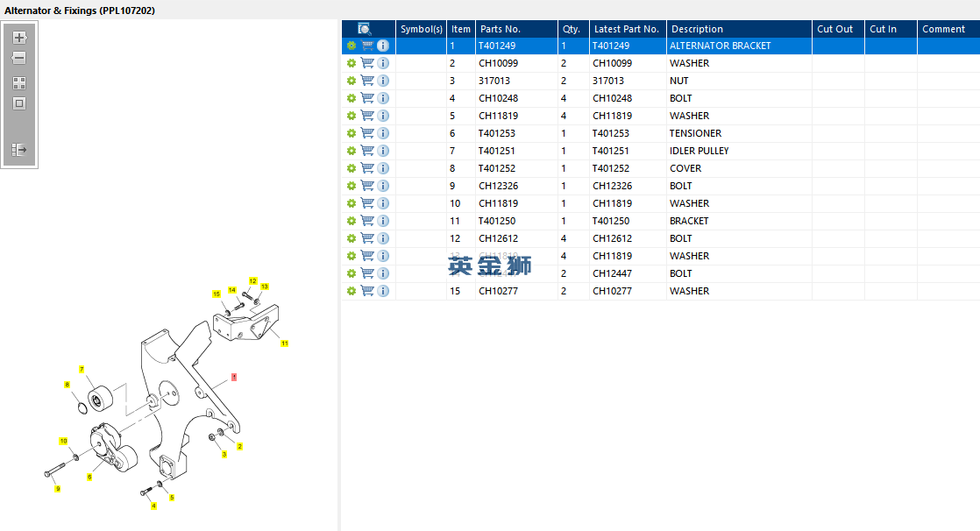Zoom out of the parts diagram
This screenshot has width=980, height=531.
click(19, 58)
